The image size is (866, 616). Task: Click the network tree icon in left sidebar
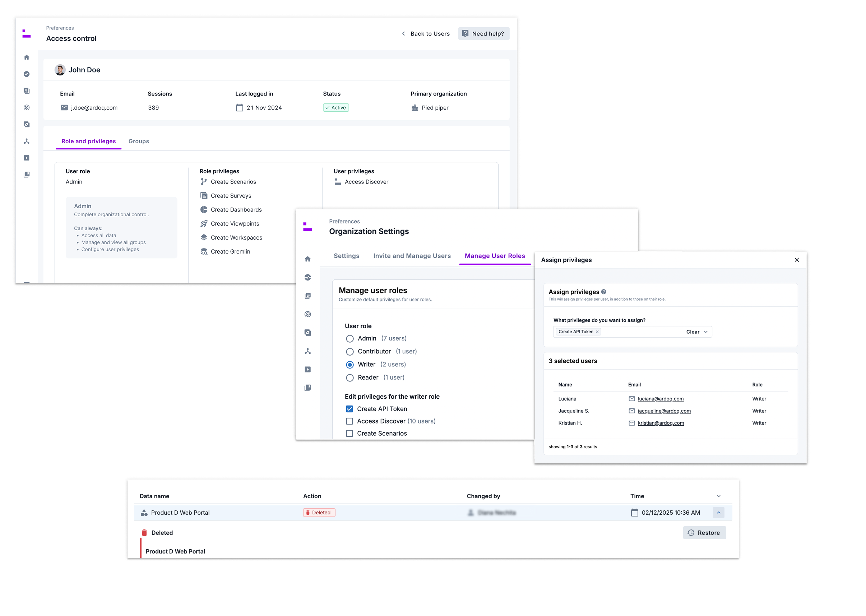(27, 141)
